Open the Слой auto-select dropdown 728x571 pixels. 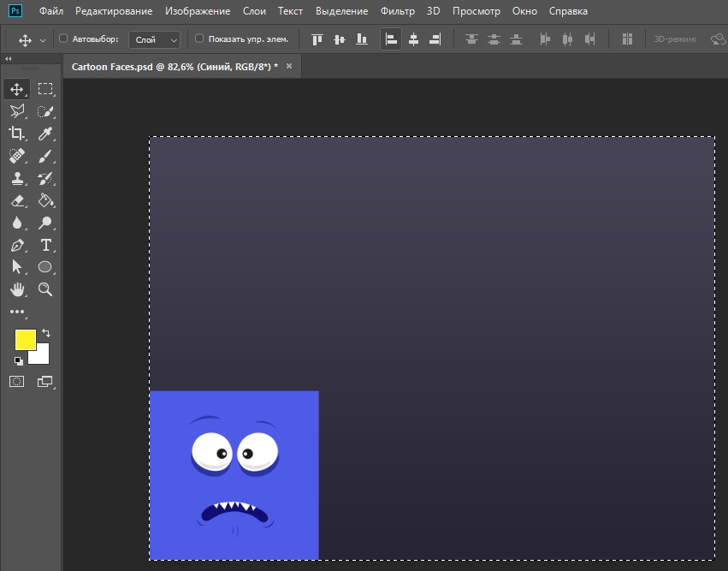point(155,39)
